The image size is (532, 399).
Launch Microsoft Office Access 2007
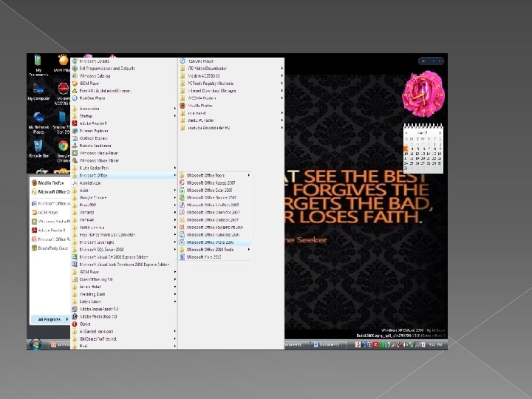(x=214, y=183)
